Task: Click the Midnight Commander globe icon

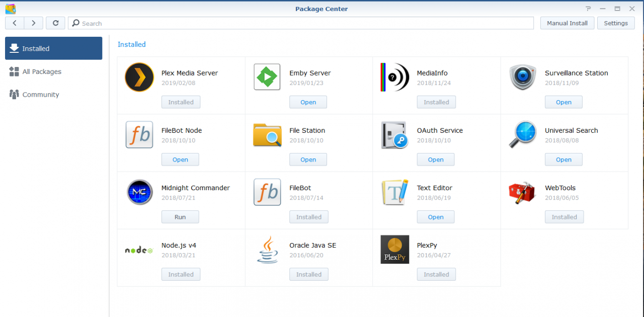Action: point(139,192)
